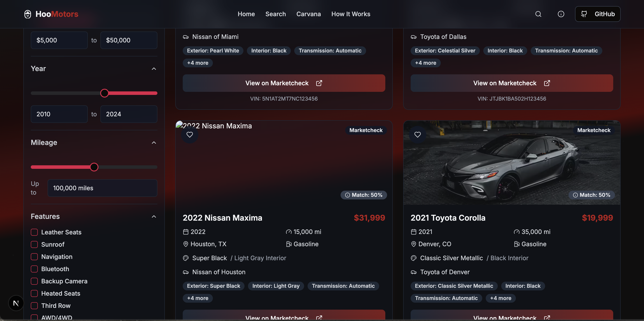Collapse the Features filter section
This screenshot has height=321, width=644.
click(x=154, y=216)
